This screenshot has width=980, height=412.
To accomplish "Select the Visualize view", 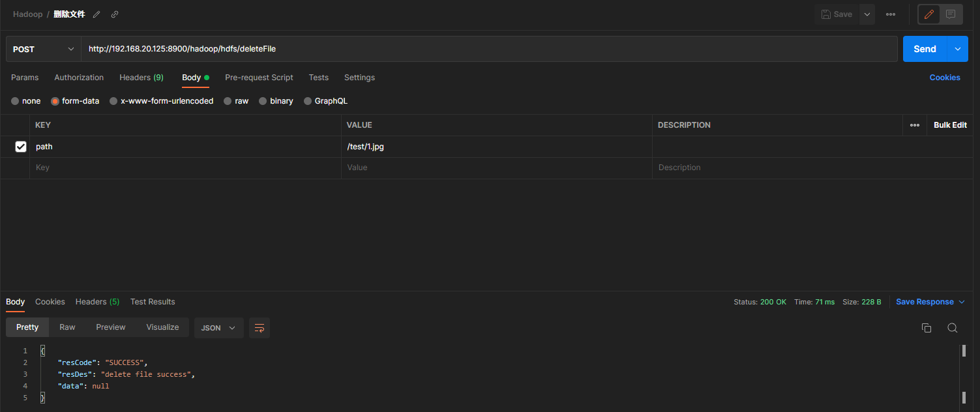I will (162, 327).
